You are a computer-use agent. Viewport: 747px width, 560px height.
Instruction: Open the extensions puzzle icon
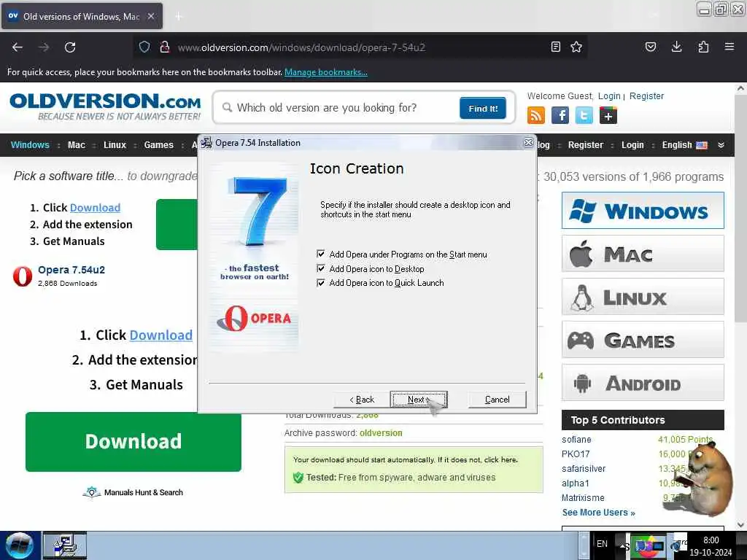(703, 47)
